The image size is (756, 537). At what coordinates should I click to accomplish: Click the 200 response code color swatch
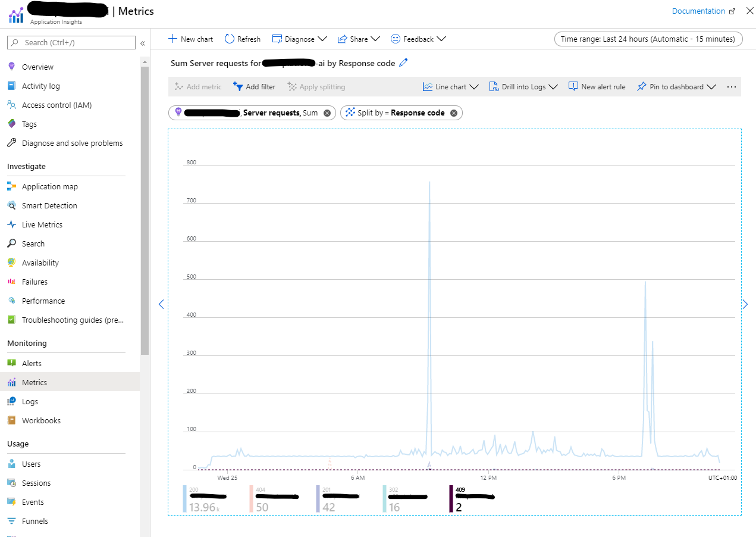[185, 499]
